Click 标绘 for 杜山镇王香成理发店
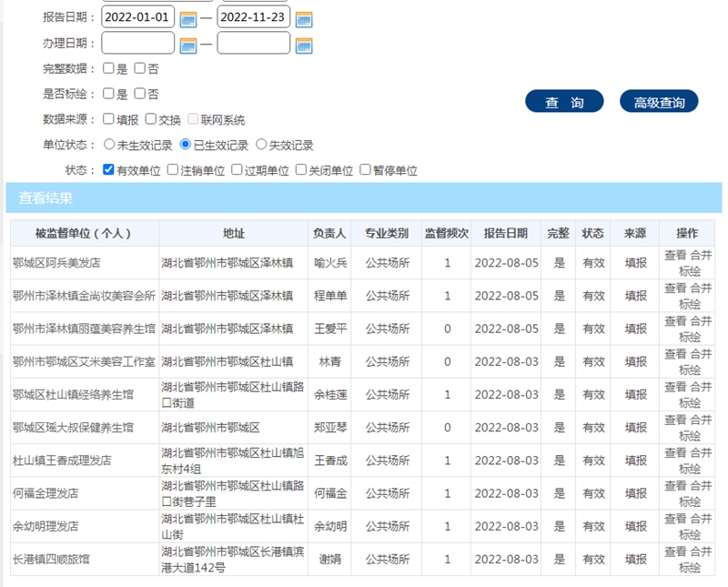 point(689,469)
